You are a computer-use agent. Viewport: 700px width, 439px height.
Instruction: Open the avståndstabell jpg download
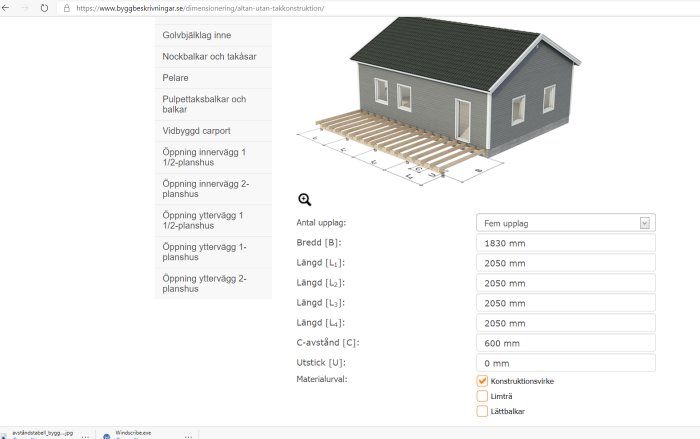42,433
